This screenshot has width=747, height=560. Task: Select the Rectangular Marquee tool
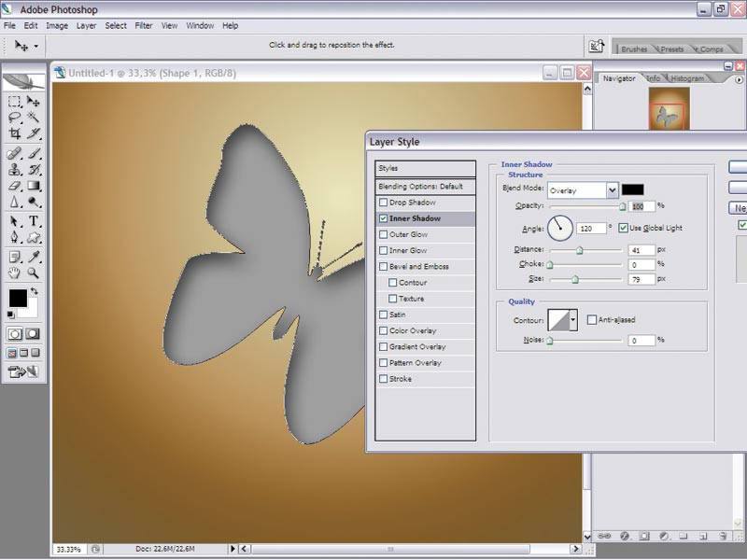[14, 101]
